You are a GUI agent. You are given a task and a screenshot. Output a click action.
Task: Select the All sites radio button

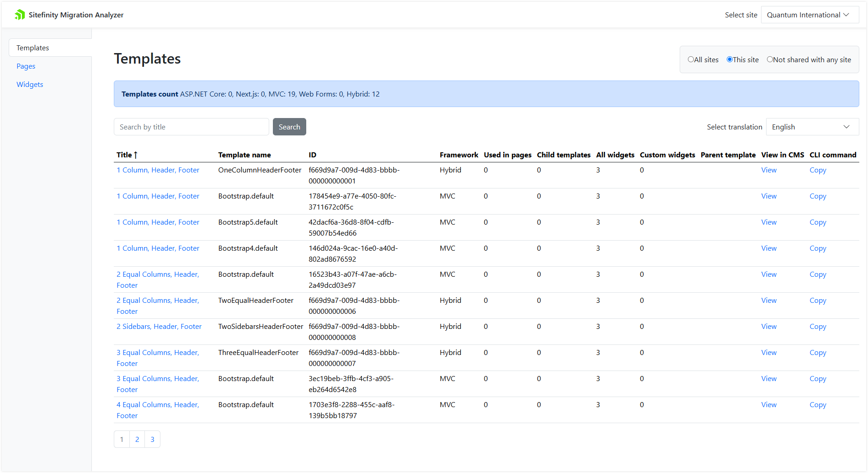pos(691,59)
